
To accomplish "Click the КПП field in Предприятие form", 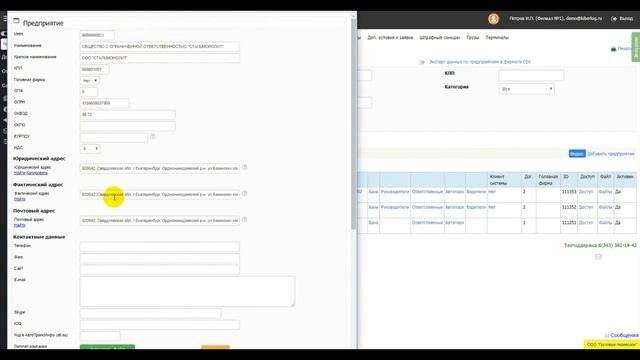I will point(94,69).
